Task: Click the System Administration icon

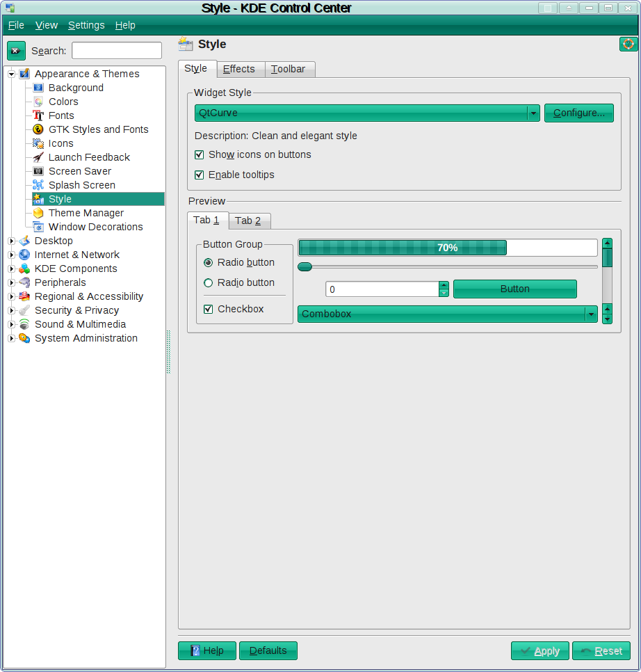Action: point(24,339)
